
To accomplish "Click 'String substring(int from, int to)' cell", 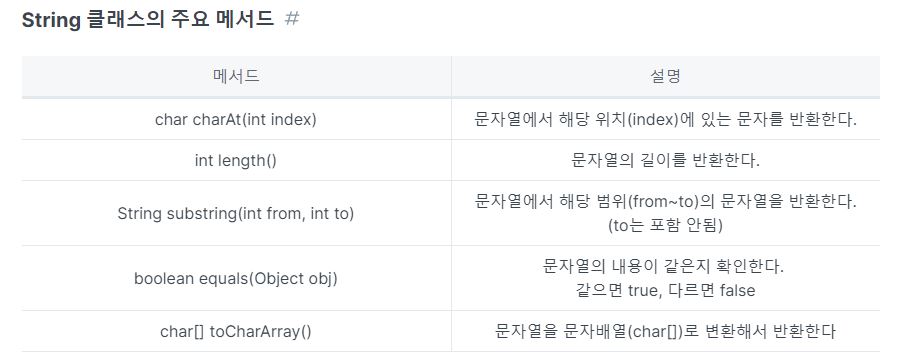I will coord(236,213).
